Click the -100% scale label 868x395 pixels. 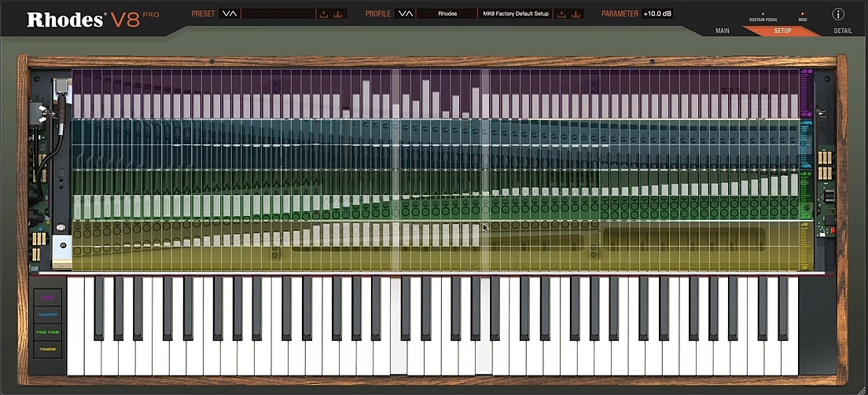[x=807, y=166]
